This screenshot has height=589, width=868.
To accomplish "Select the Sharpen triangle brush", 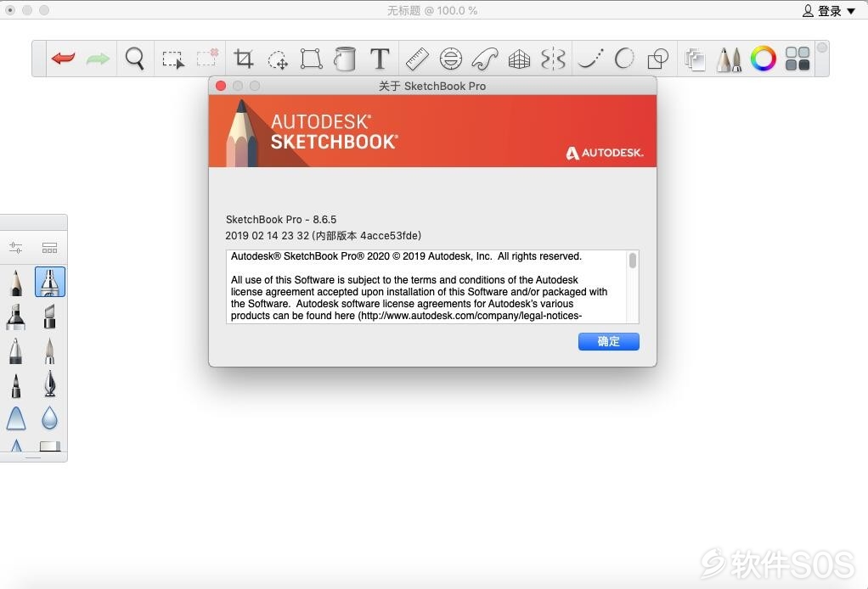I will (x=16, y=446).
